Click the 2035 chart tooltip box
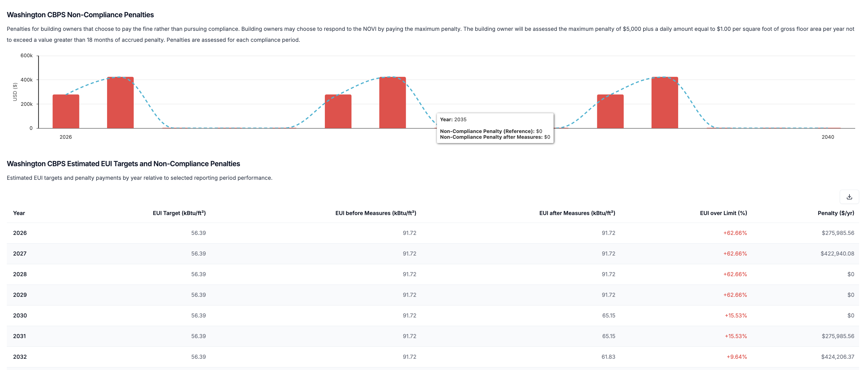The width and height of the screenshot is (868, 370). 495,128
